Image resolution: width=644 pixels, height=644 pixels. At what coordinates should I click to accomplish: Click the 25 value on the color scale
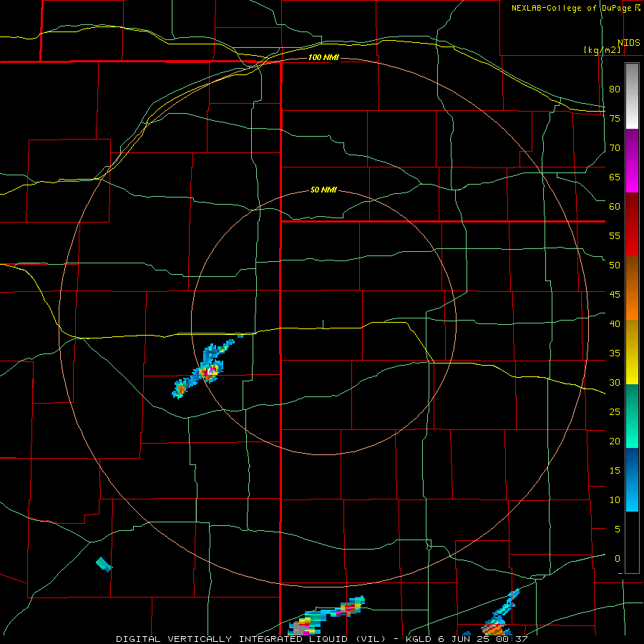[x=615, y=412]
